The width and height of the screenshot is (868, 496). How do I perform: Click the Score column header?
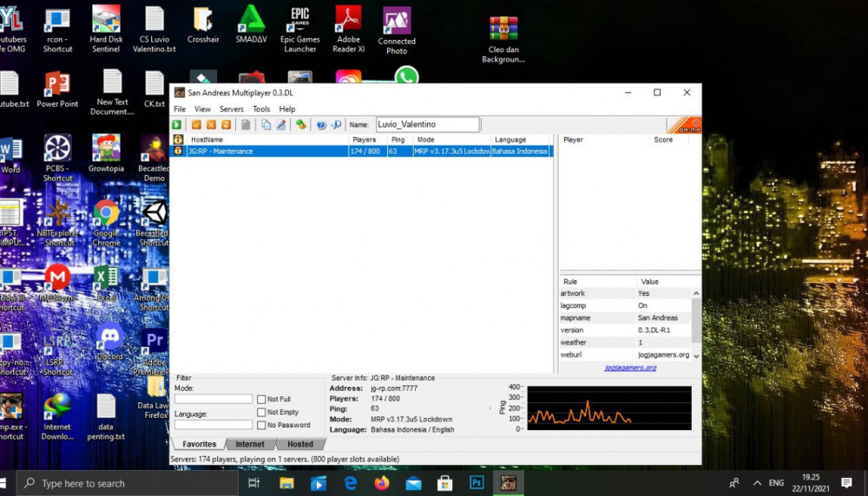(668, 140)
